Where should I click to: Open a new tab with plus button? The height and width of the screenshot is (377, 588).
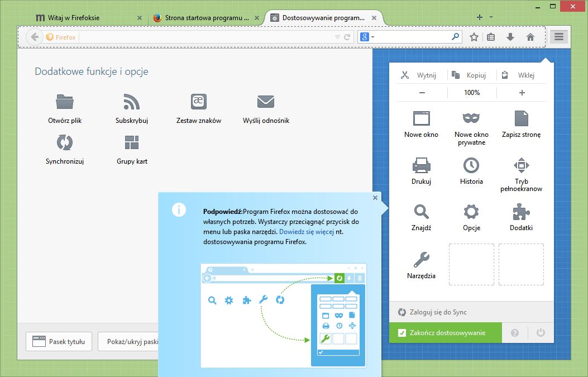pos(480,17)
